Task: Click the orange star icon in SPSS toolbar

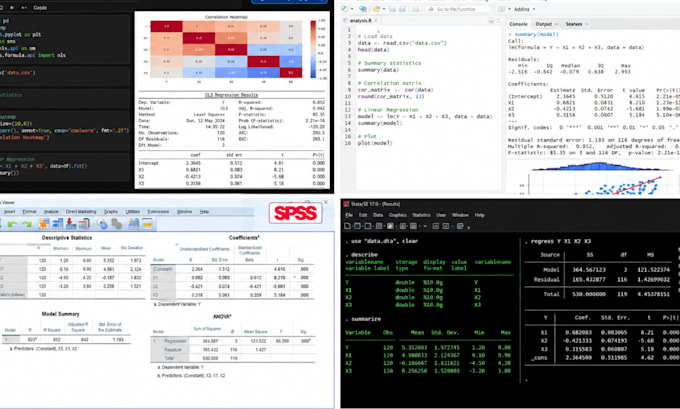Action: 43,223
